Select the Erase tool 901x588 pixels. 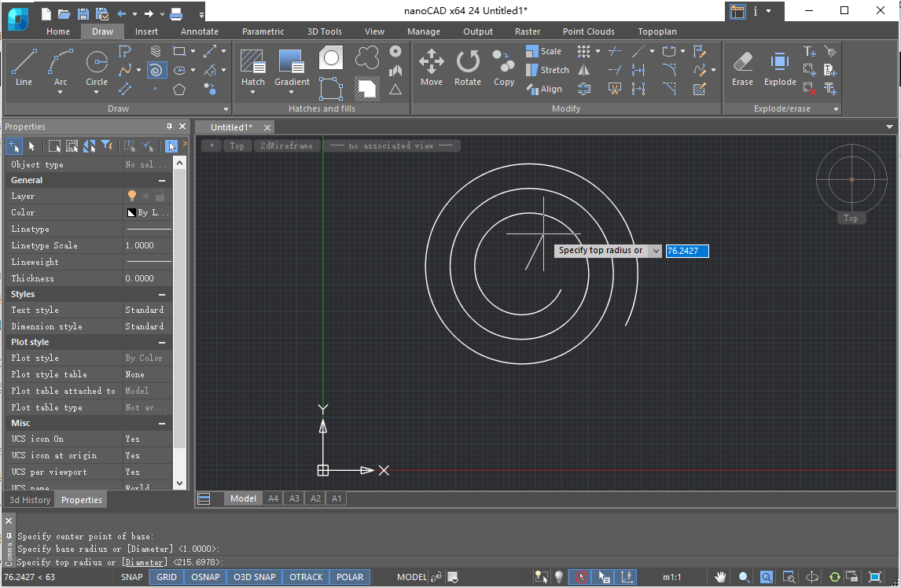pyautogui.click(x=742, y=67)
